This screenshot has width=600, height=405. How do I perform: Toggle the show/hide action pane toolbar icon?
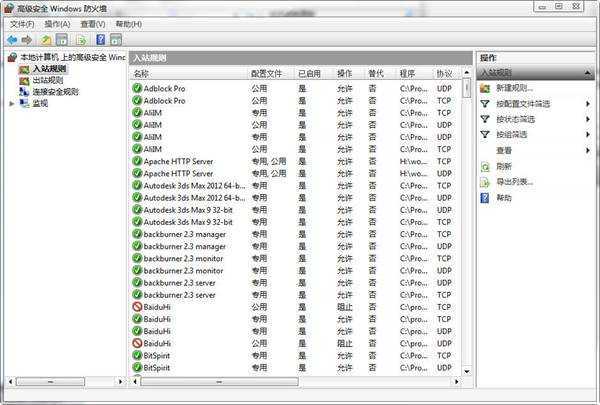point(116,40)
